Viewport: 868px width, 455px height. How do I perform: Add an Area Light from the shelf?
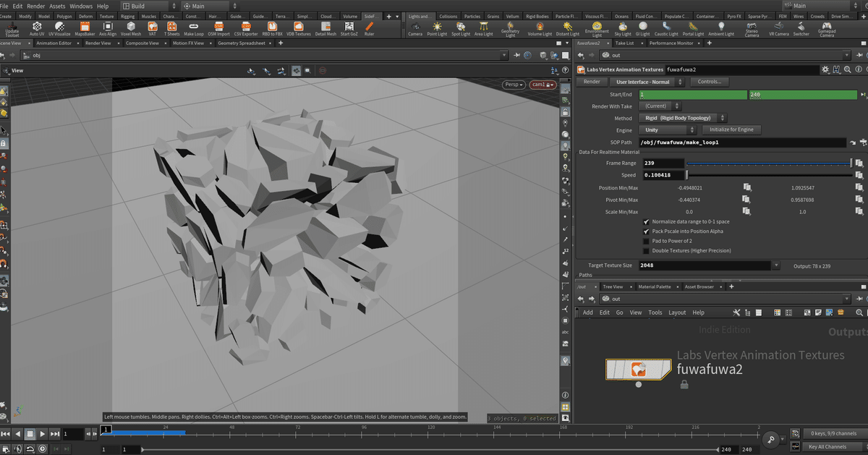[484, 28]
